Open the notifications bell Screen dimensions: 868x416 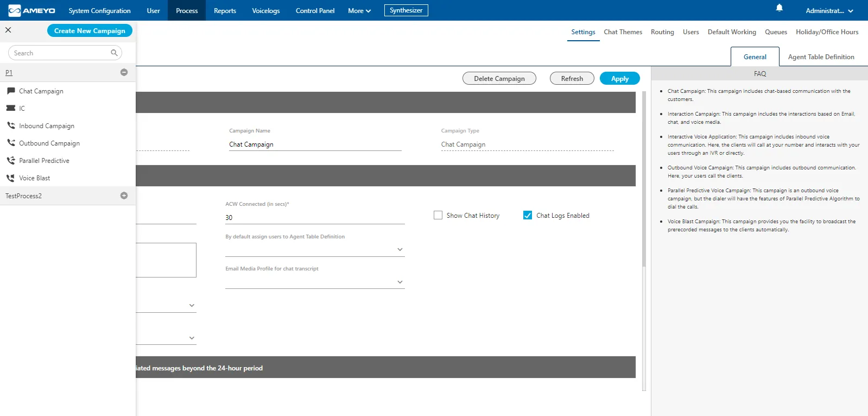point(779,8)
